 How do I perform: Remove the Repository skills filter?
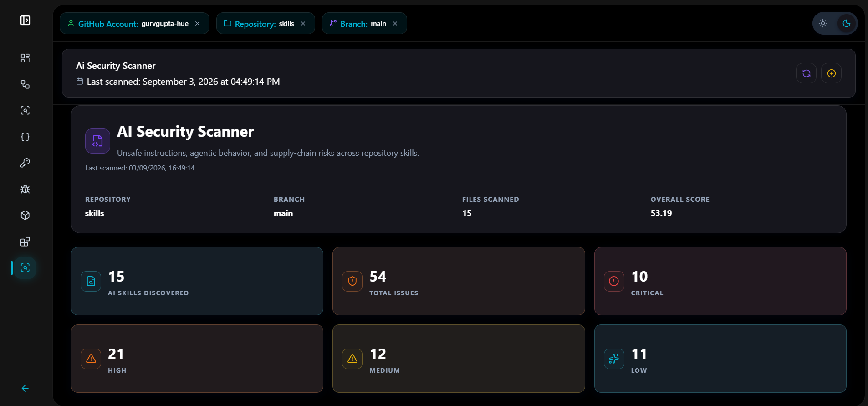click(303, 24)
